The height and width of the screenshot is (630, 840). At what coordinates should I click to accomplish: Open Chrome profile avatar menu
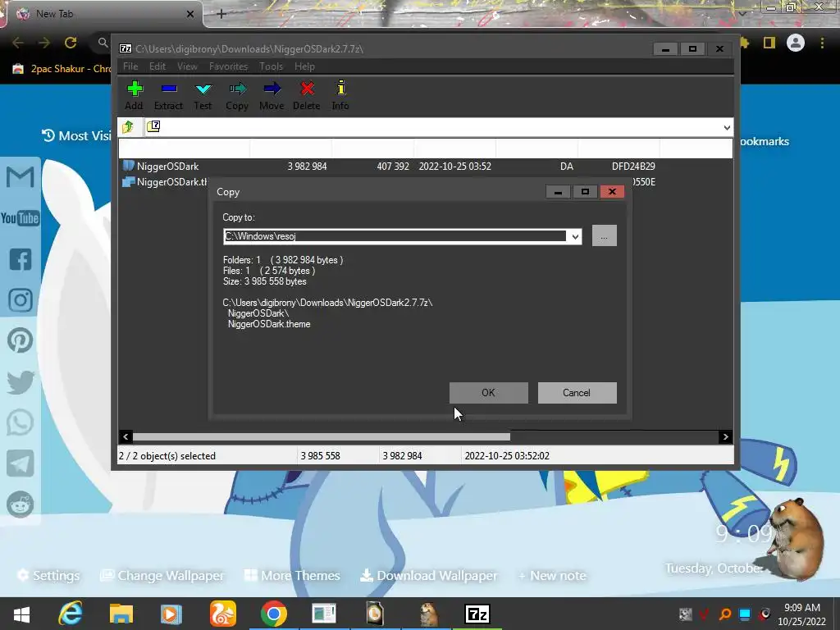coord(796,43)
